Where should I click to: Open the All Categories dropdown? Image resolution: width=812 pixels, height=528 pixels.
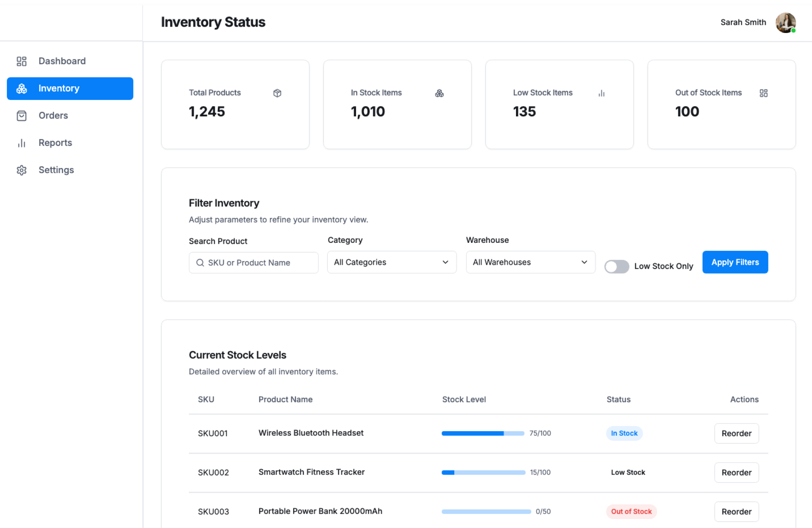[392, 262]
